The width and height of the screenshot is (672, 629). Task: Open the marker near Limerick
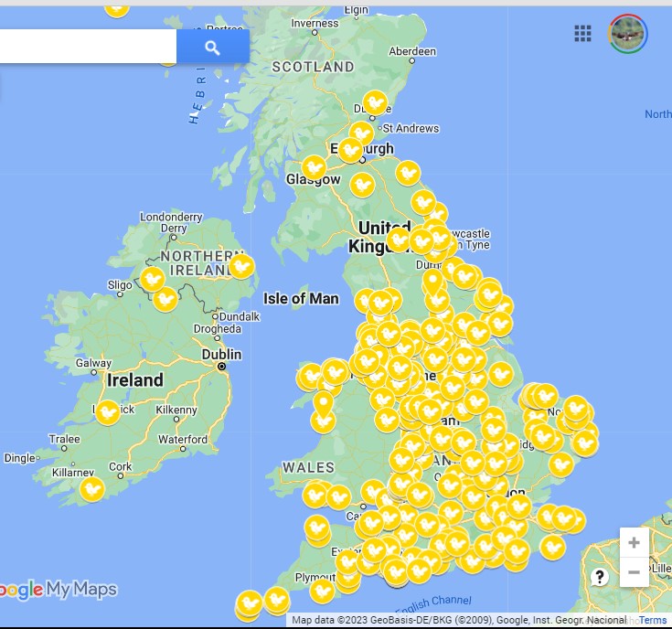[108, 412]
